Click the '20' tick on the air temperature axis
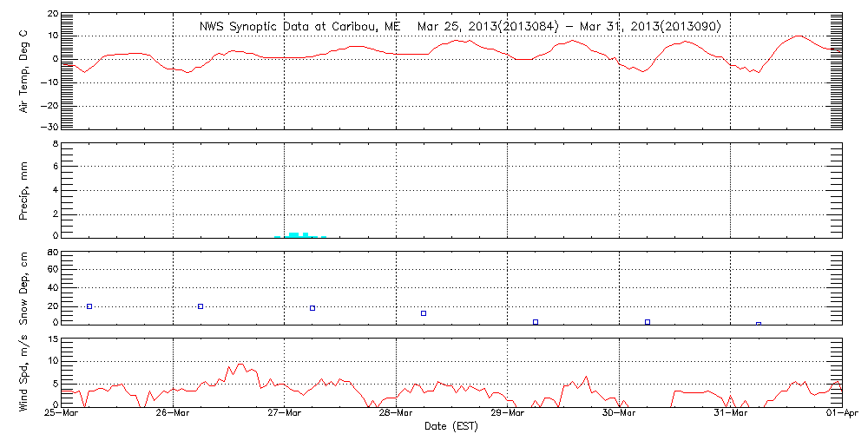 coord(51,13)
